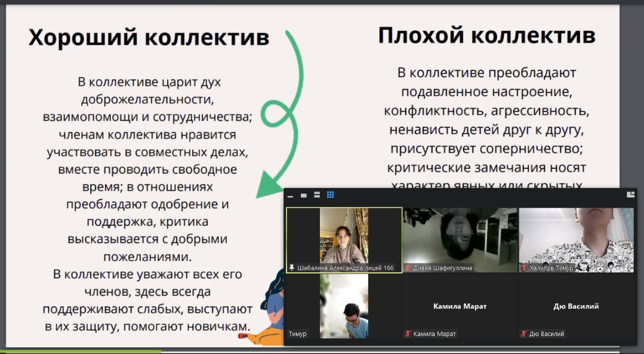Switch to single active speaker view
Image resolution: width=644 pixels, height=354 pixels.
(x=304, y=195)
